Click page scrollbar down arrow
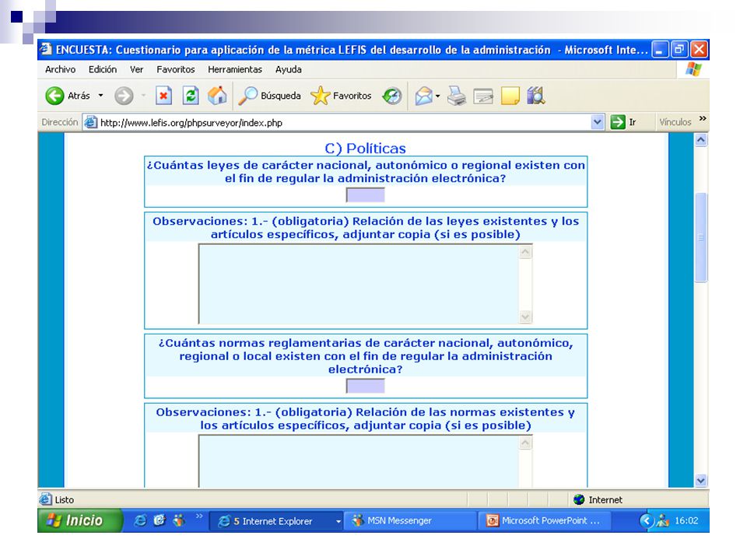747x560 pixels. 701,481
